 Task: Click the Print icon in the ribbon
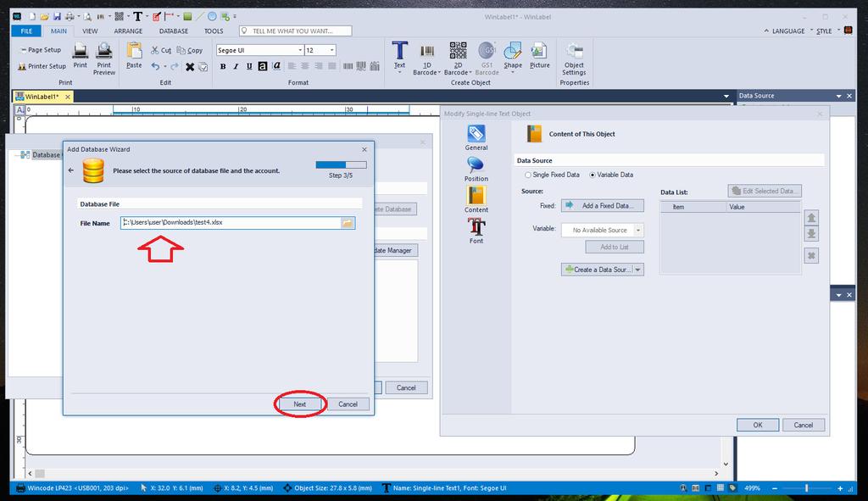tap(81, 56)
